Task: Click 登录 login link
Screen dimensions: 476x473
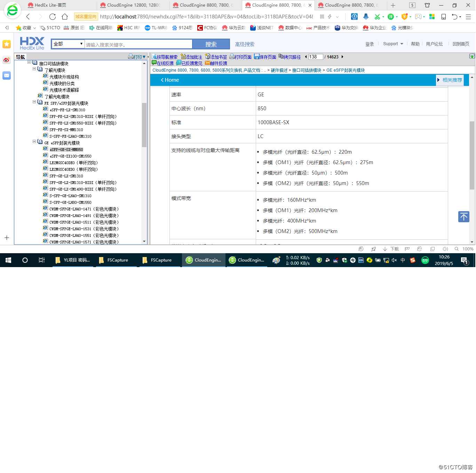Action: click(x=370, y=44)
